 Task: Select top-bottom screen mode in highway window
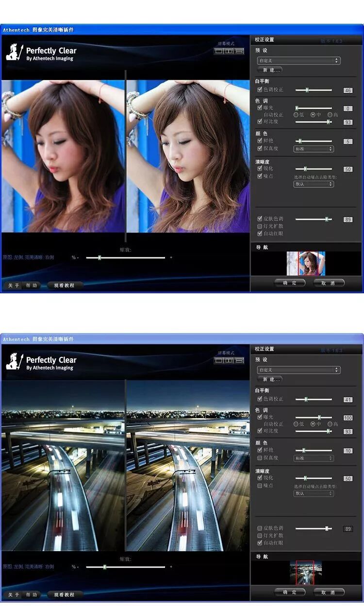click(x=239, y=360)
